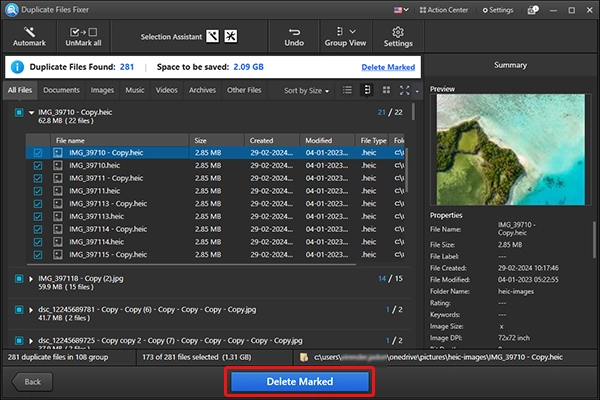Click the main file list vertical scrollbar
Image resolution: width=600 pixels, height=400 pixels.
413,112
